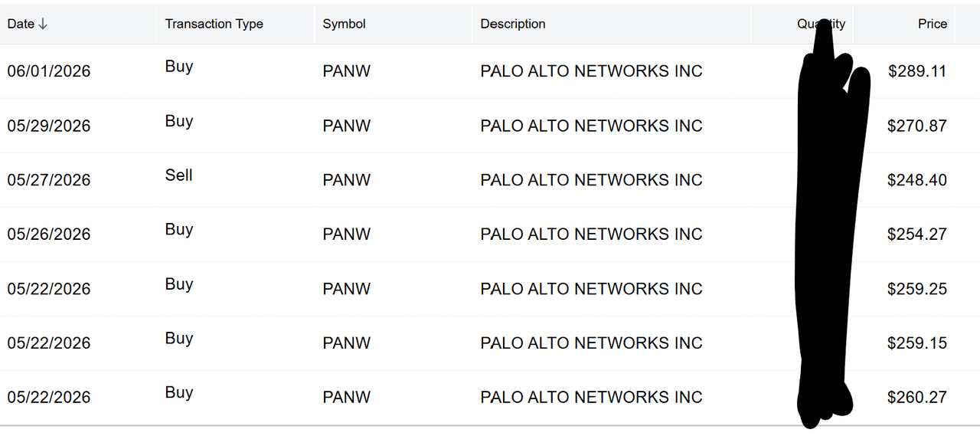Select the 05/26/2026 date cell
The height and width of the screenshot is (436, 980).
point(49,234)
